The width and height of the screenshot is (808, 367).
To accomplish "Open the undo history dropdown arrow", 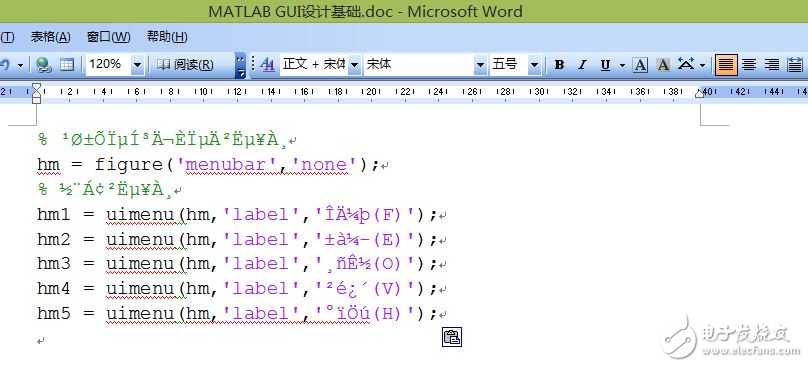I will coord(20,65).
